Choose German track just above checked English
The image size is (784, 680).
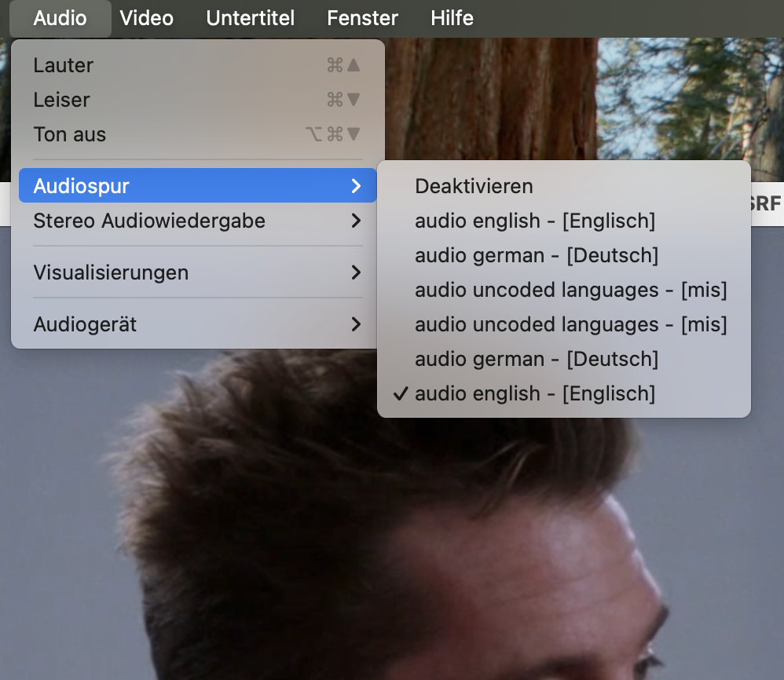pos(536,359)
